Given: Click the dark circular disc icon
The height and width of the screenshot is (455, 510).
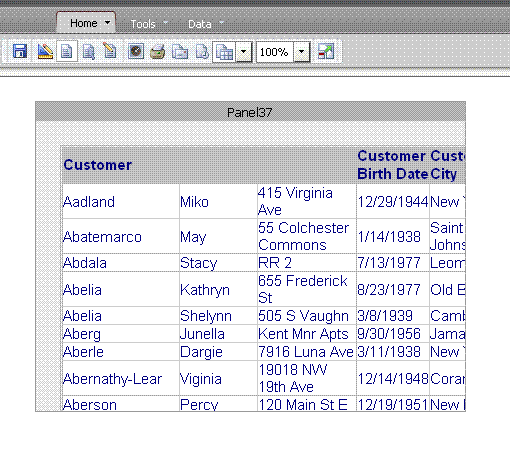Looking at the screenshot, I should tap(136, 51).
